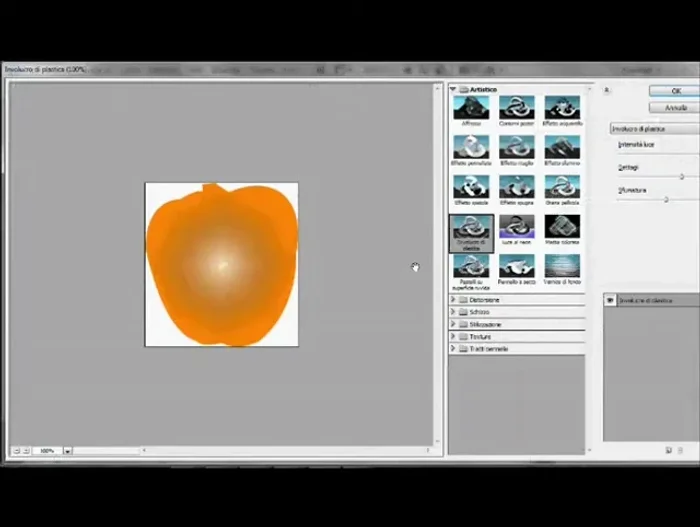Choose the Effetto acquerello filter

pyautogui.click(x=562, y=108)
